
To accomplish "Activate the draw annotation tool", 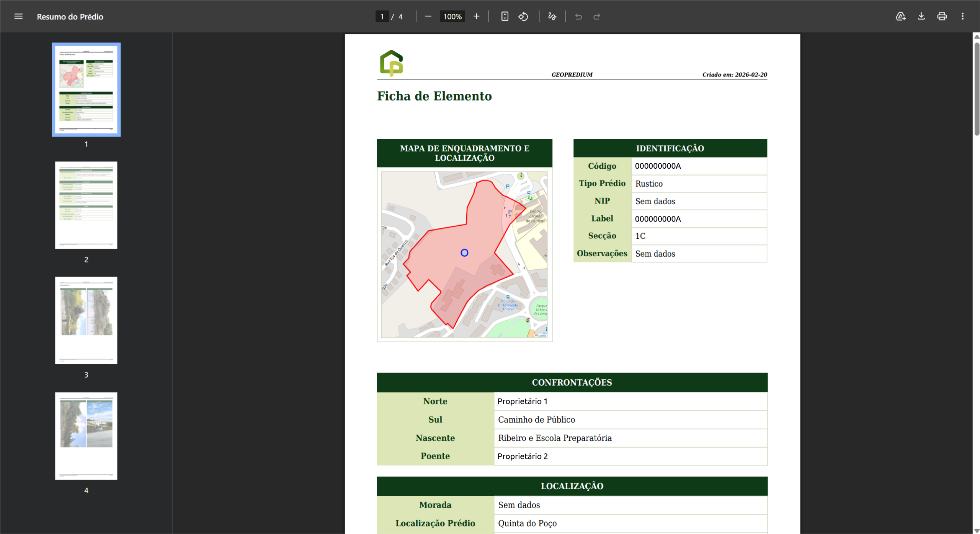I will coord(552,16).
